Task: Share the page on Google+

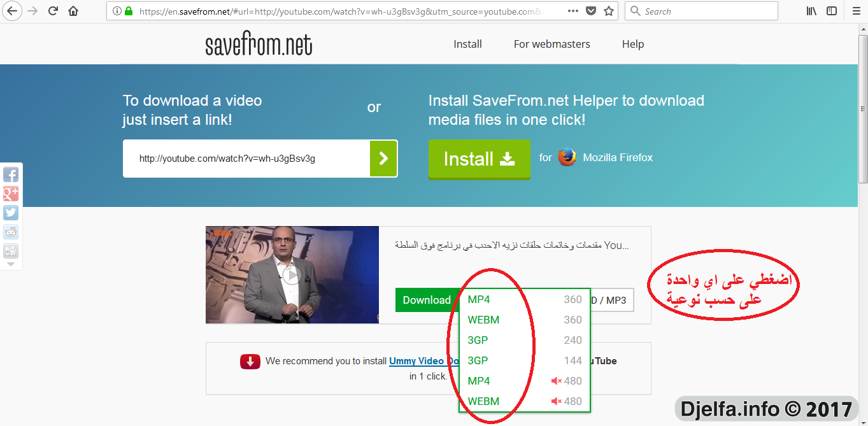Action: (x=11, y=194)
